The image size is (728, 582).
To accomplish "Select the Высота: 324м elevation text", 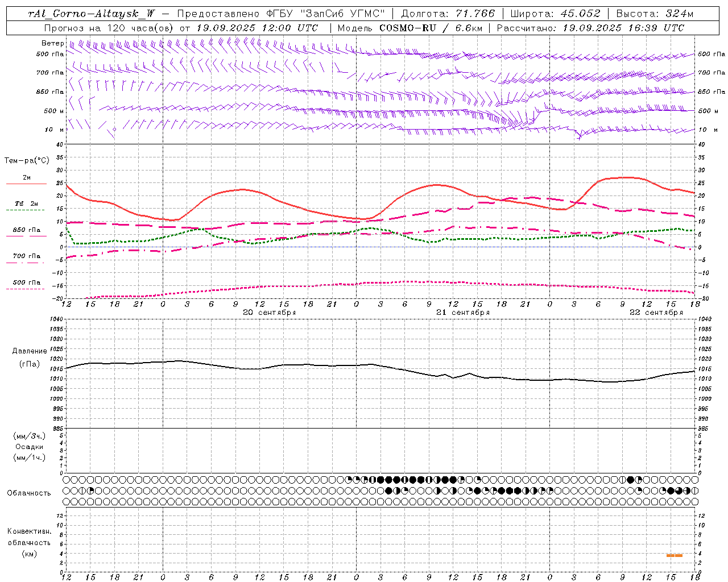I will [x=655, y=14].
